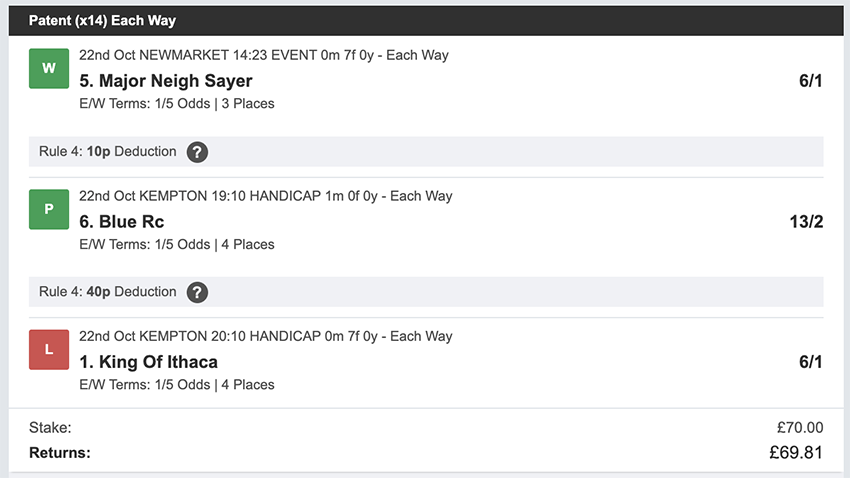
Task: Click the £70.00 stake amount
Action: point(799,428)
